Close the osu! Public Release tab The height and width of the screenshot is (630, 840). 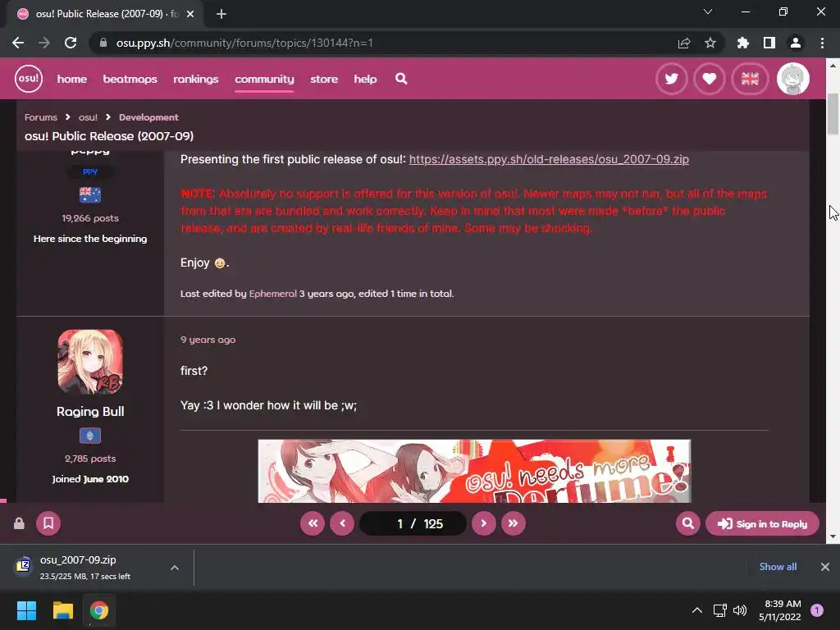click(x=190, y=14)
